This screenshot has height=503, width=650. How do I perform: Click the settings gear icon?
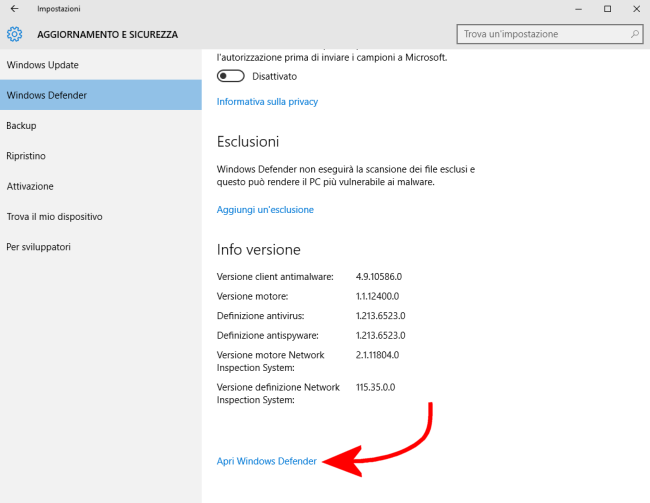pyautogui.click(x=15, y=34)
